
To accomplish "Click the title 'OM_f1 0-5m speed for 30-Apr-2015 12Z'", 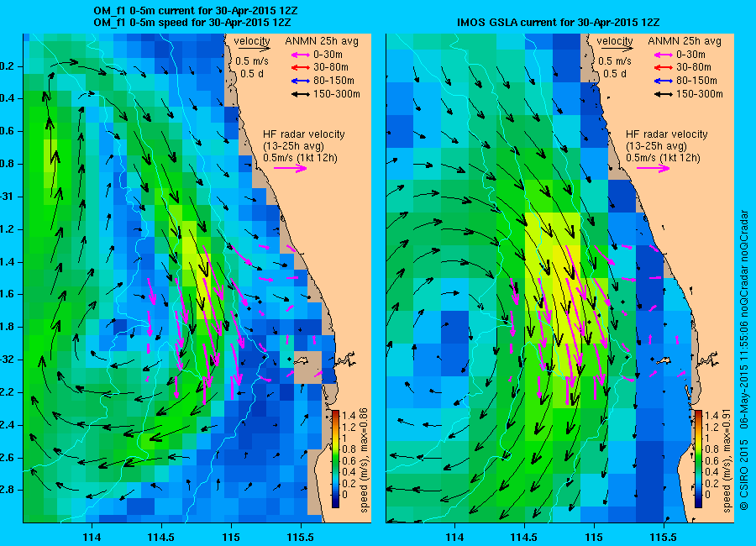I will point(192,22).
